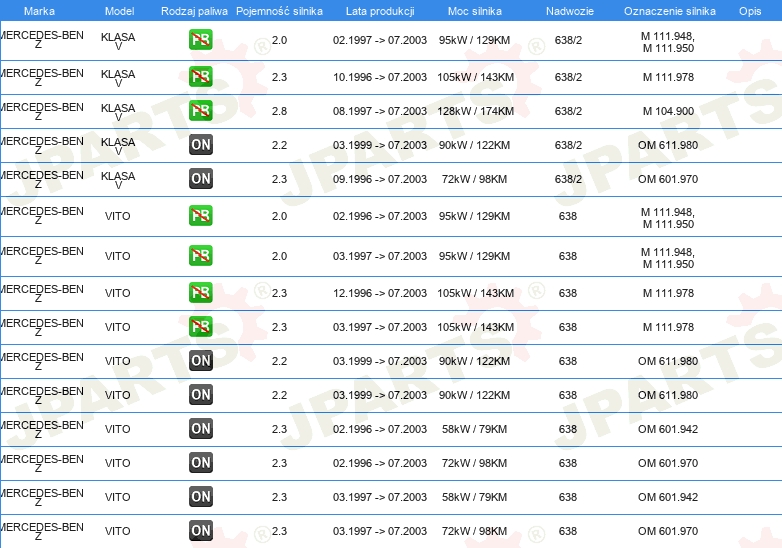Click PB icon in Vito 2.0 row dated 02.1996
Image resolution: width=782 pixels, height=548 pixels.
pyautogui.click(x=201, y=215)
